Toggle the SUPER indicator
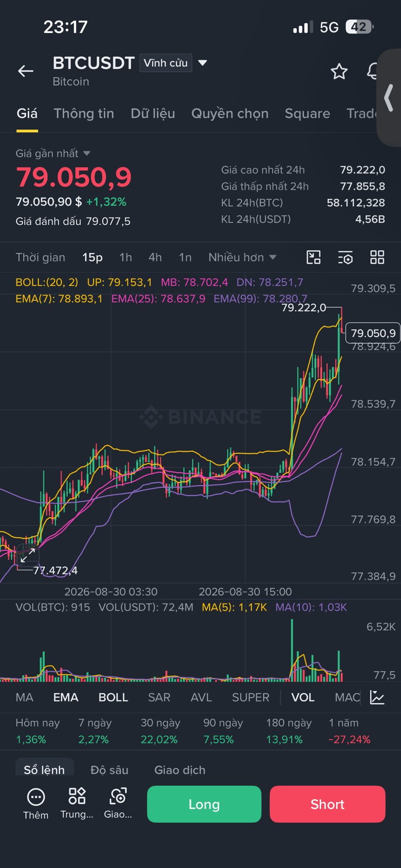 point(250,697)
